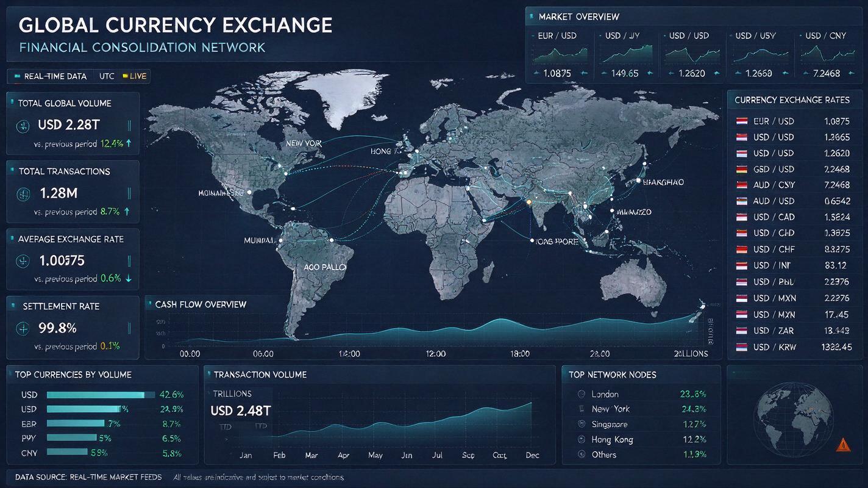Click the New York network node icon

click(x=580, y=409)
